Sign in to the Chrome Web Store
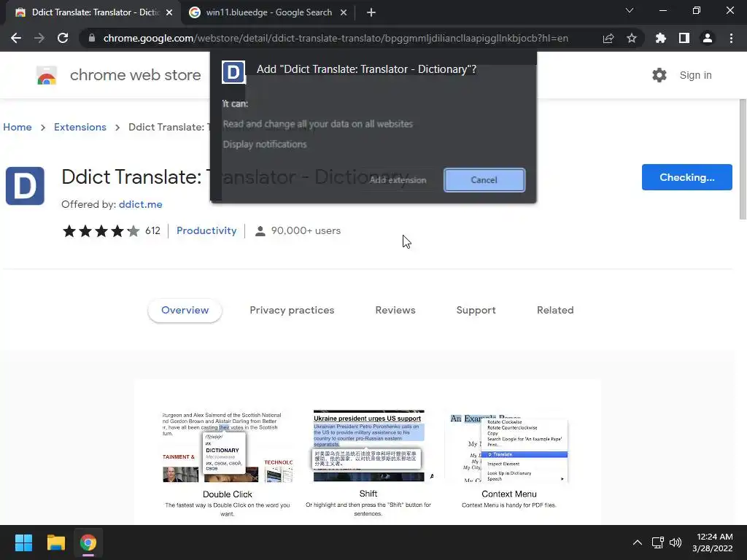Screen dimensions: 747x560 [x=695, y=75]
